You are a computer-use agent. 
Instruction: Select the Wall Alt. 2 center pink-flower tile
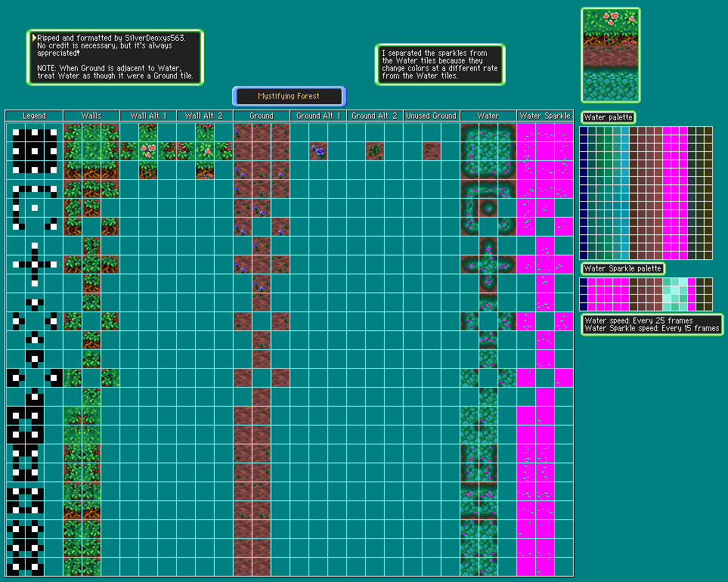coord(205,151)
